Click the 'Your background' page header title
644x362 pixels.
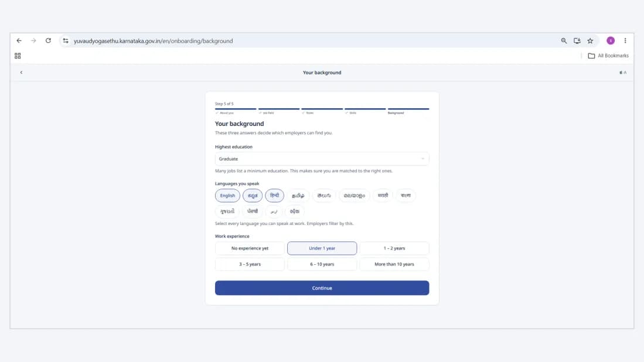pyautogui.click(x=322, y=73)
